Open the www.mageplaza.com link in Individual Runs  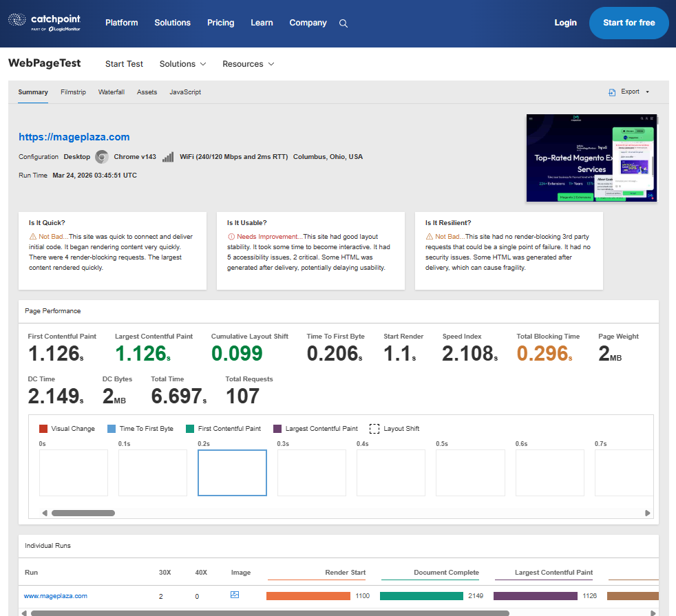[55, 595]
